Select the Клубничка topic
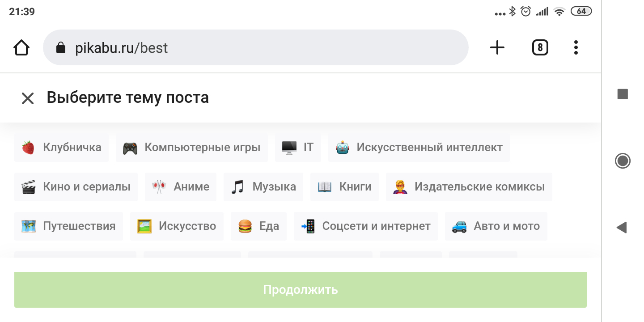This screenshot has height=322, width=644. [61, 148]
